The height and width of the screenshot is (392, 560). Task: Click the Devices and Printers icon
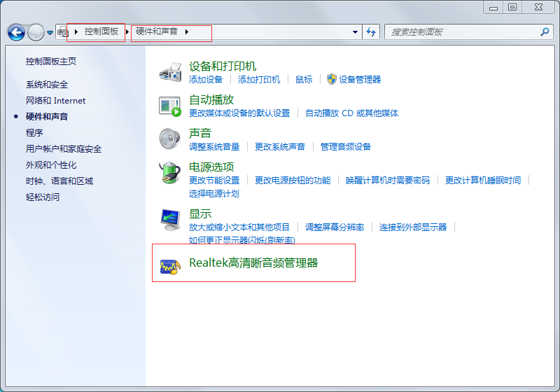(170, 72)
